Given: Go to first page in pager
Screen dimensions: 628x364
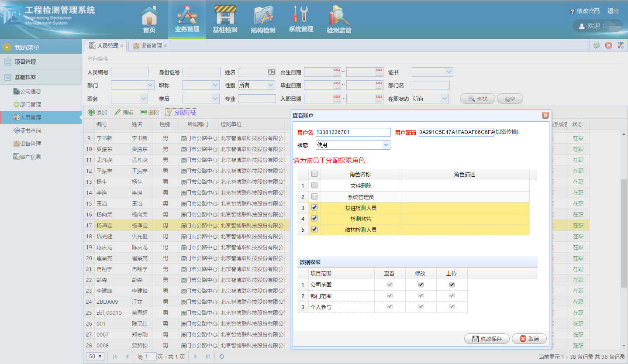Looking at the screenshot, I should [115, 357].
